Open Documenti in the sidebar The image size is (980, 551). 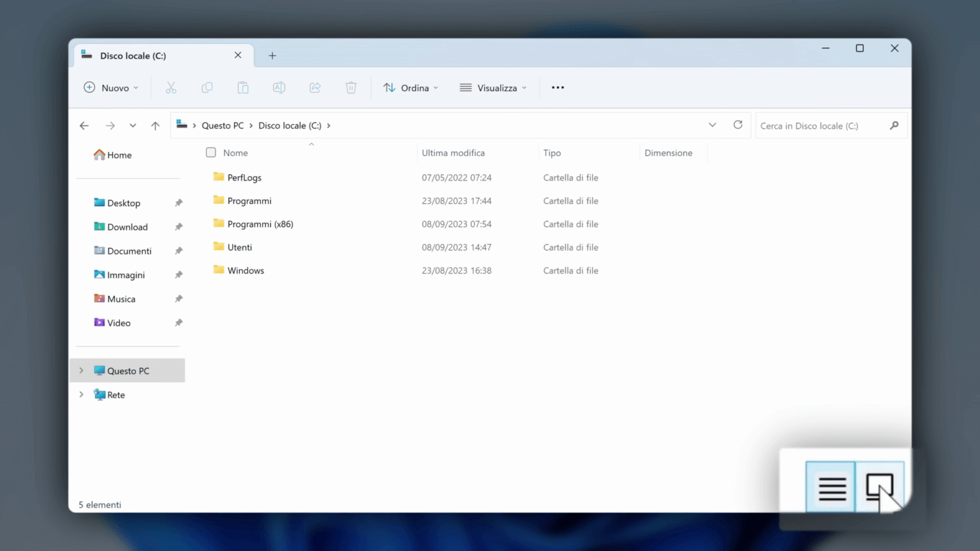click(122, 251)
